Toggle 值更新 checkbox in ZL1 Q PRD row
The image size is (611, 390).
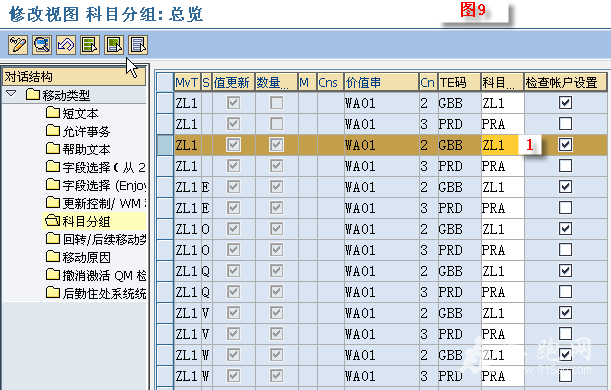[x=233, y=292]
